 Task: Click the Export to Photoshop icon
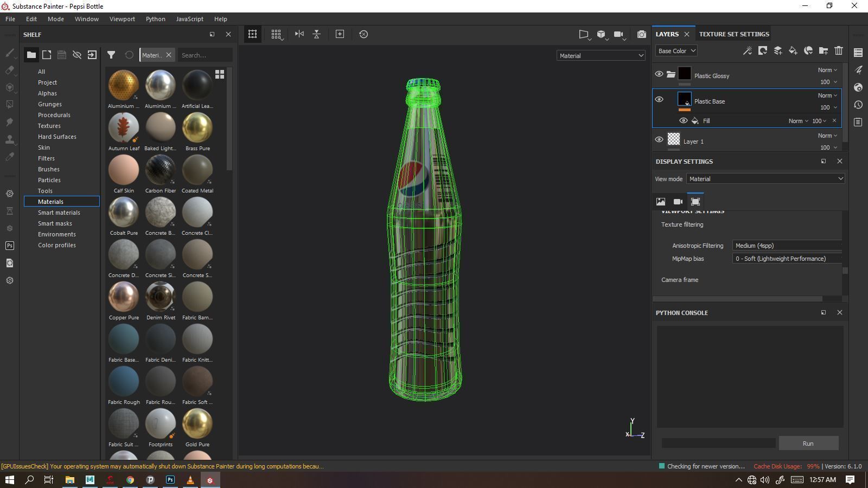(10, 246)
